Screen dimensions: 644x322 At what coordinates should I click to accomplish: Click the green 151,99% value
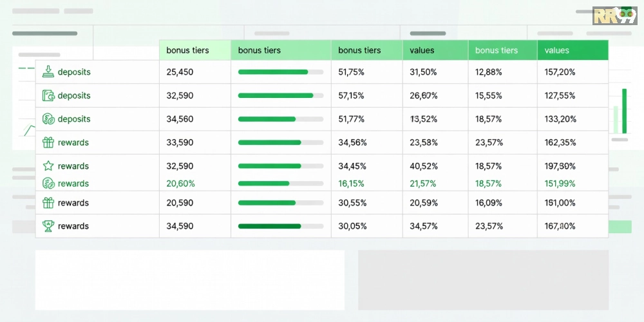[560, 184]
